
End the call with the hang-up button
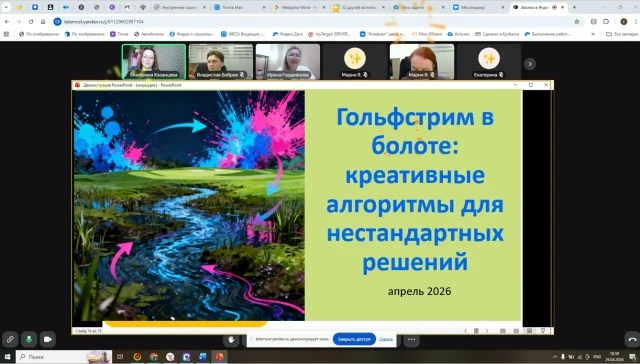tap(632, 340)
